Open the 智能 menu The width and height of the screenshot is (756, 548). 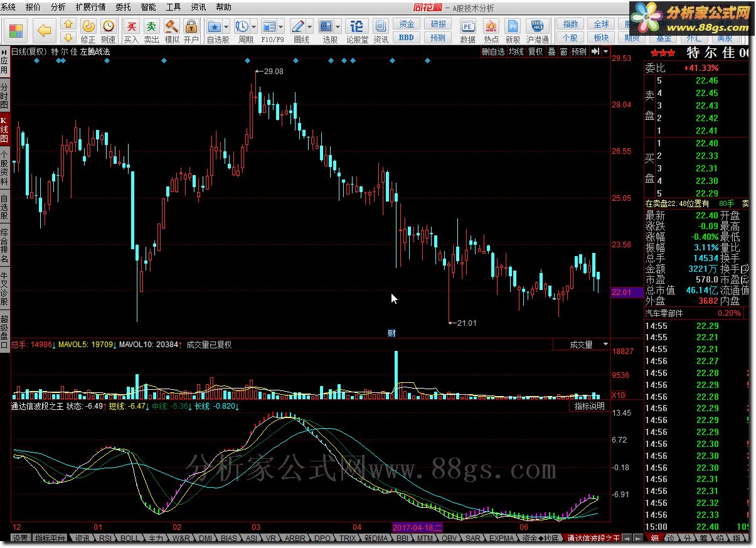[x=149, y=8]
